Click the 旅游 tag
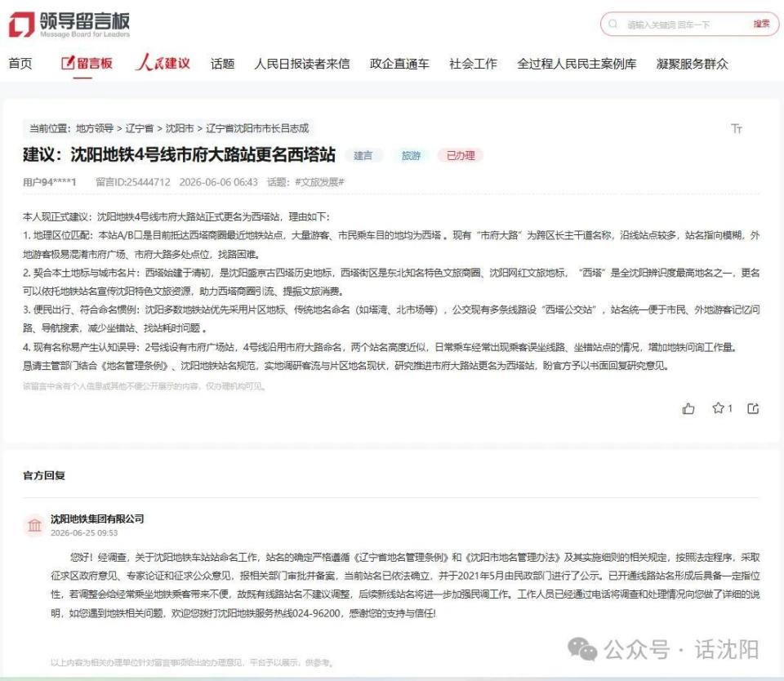The height and width of the screenshot is (681, 784). pos(411,155)
